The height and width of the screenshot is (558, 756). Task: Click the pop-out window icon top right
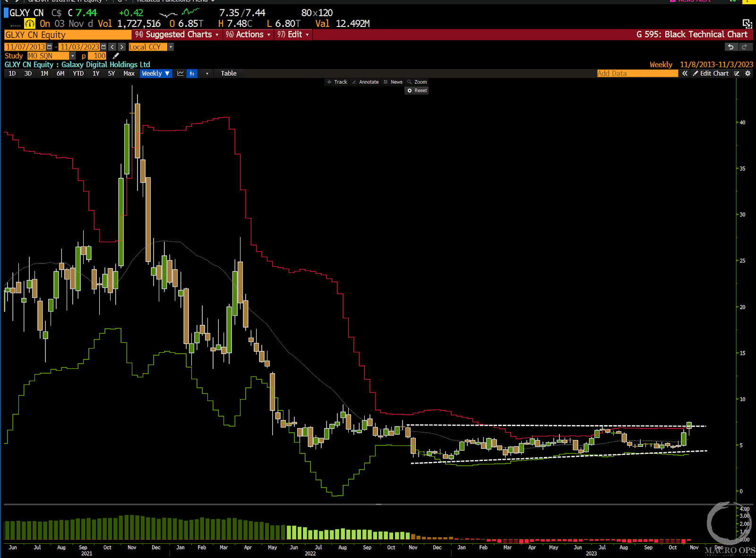point(747,24)
